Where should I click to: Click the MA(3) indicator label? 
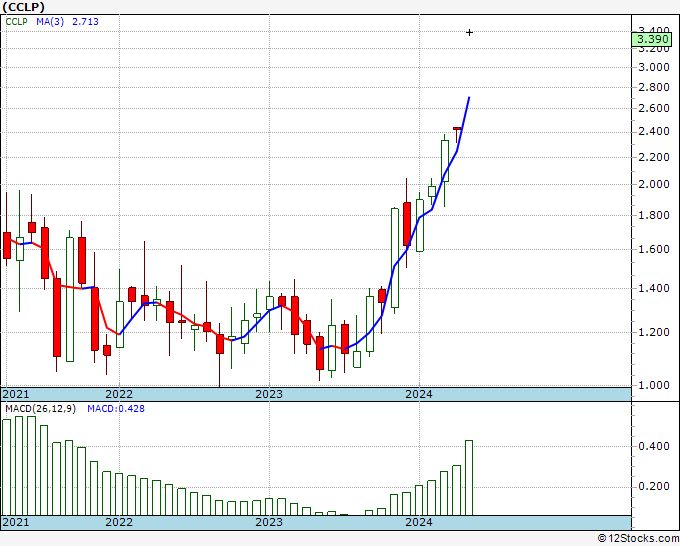[50, 21]
